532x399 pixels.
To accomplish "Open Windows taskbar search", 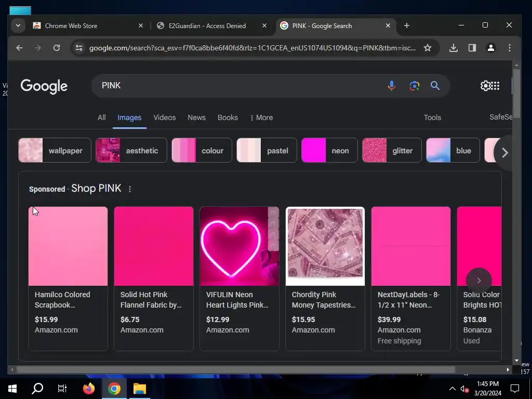I will pos(37,388).
